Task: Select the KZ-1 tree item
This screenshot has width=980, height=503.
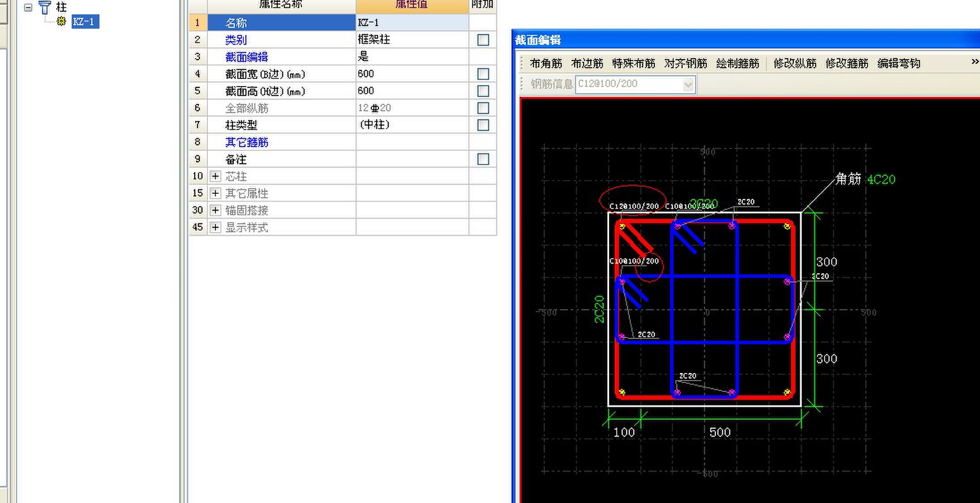Action: pyautogui.click(x=85, y=22)
